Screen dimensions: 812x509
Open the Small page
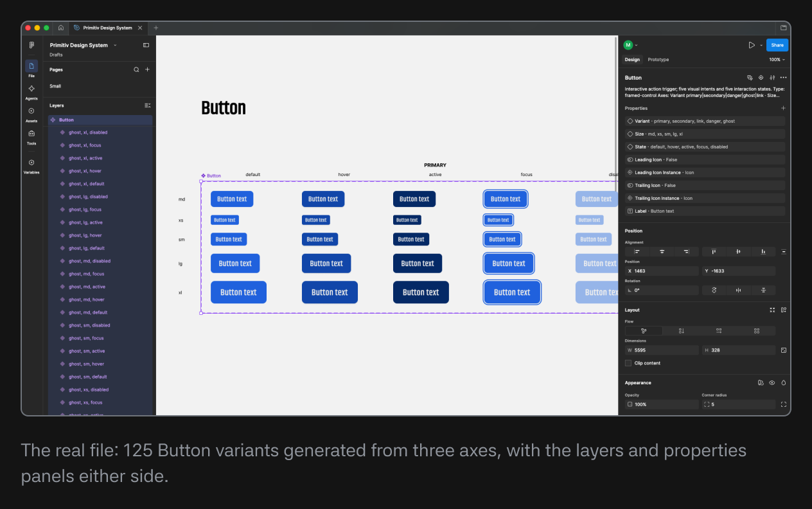click(55, 86)
